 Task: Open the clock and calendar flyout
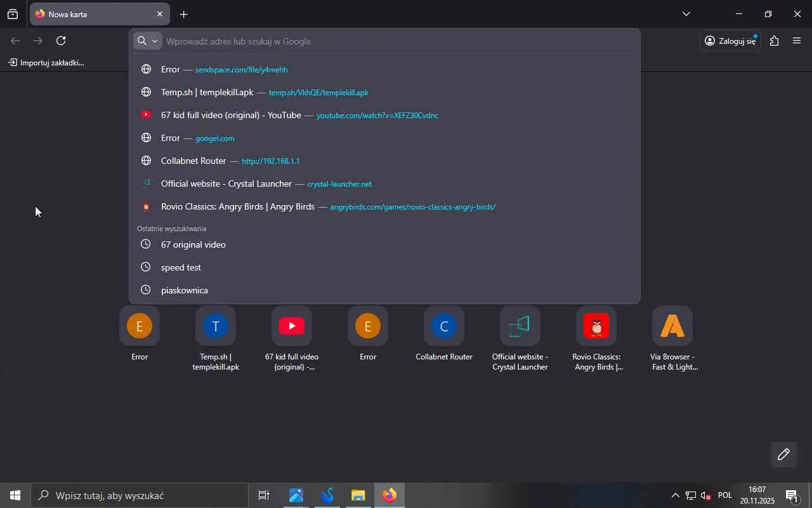coord(757,495)
